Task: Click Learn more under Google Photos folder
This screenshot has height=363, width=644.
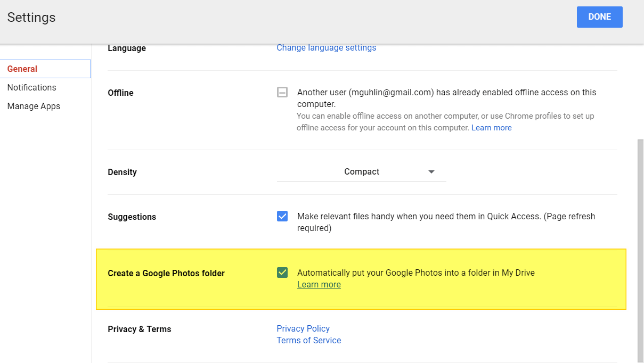Action: point(319,285)
